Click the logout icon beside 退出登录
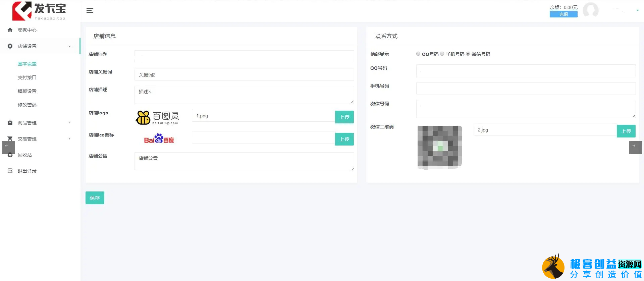This screenshot has width=644, height=281. point(10,171)
